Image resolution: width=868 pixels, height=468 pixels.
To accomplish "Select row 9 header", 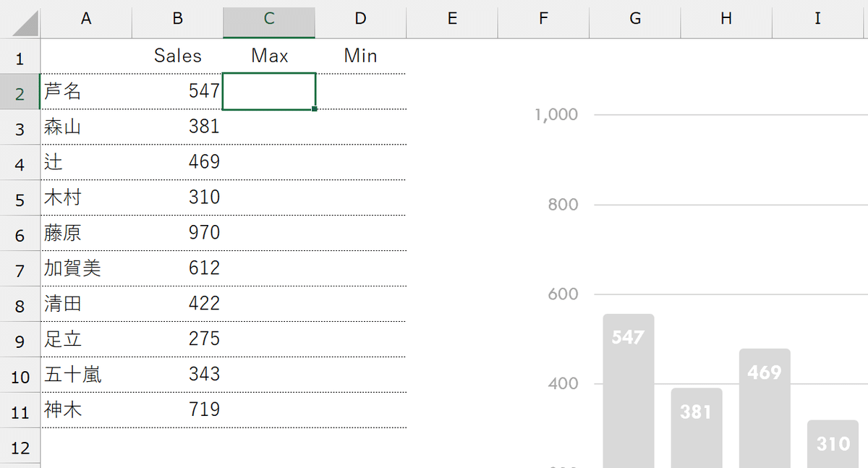I will tap(20, 340).
